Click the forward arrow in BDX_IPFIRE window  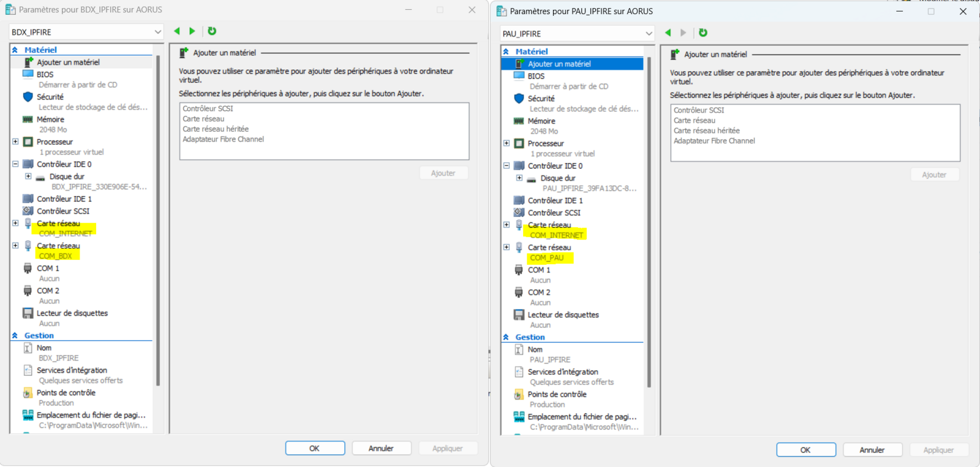coord(192,31)
